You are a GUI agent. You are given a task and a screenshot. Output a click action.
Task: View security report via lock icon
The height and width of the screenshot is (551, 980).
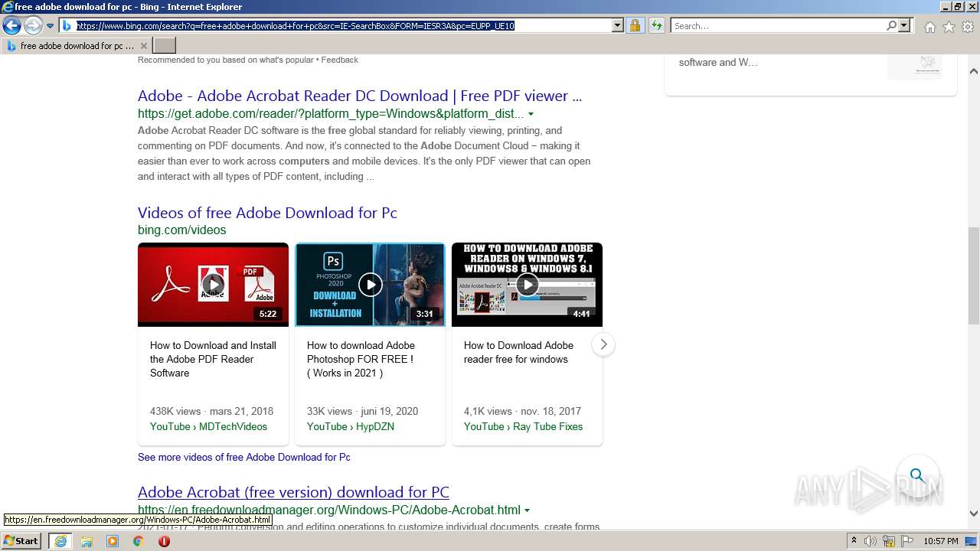[635, 26]
